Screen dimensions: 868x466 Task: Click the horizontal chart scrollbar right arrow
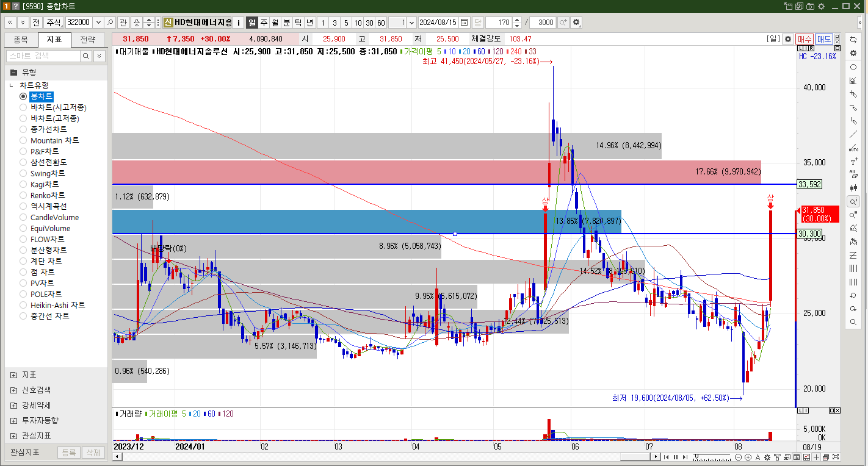[656, 456]
